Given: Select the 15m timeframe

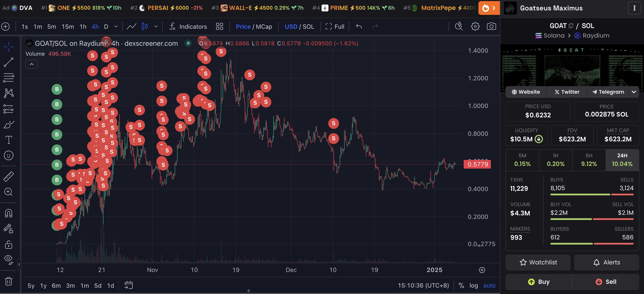Looking at the screenshot, I should point(68,27).
